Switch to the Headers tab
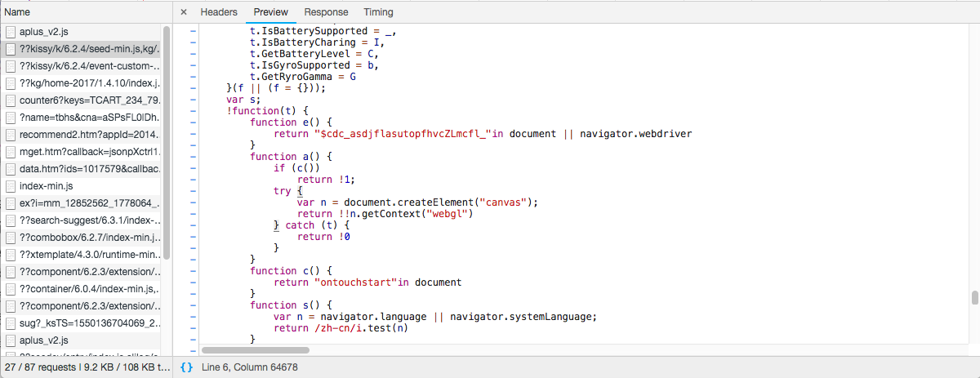The width and height of the screenshot is (980, 378). pyautogui.click(x=219, y=12)
